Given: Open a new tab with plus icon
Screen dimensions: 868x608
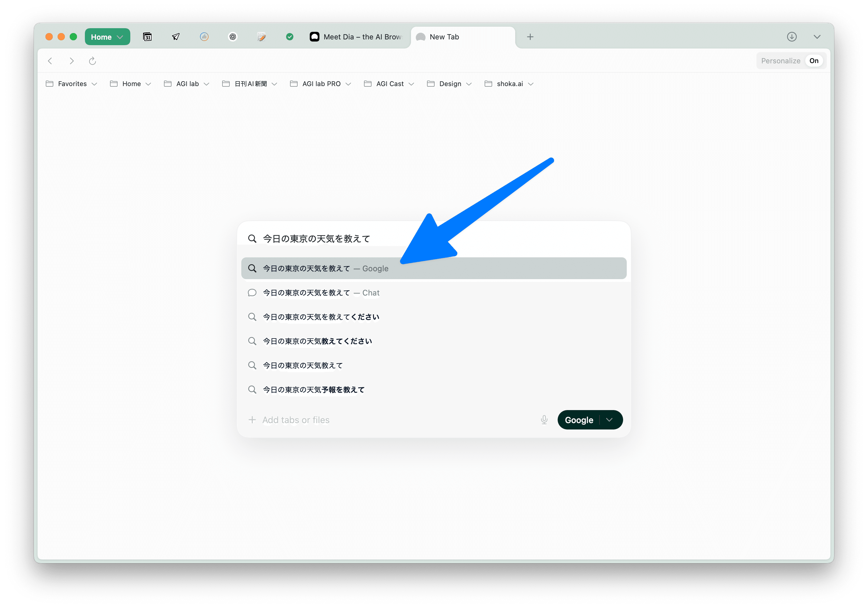Looking at the screenshot, I should (530, 37).
